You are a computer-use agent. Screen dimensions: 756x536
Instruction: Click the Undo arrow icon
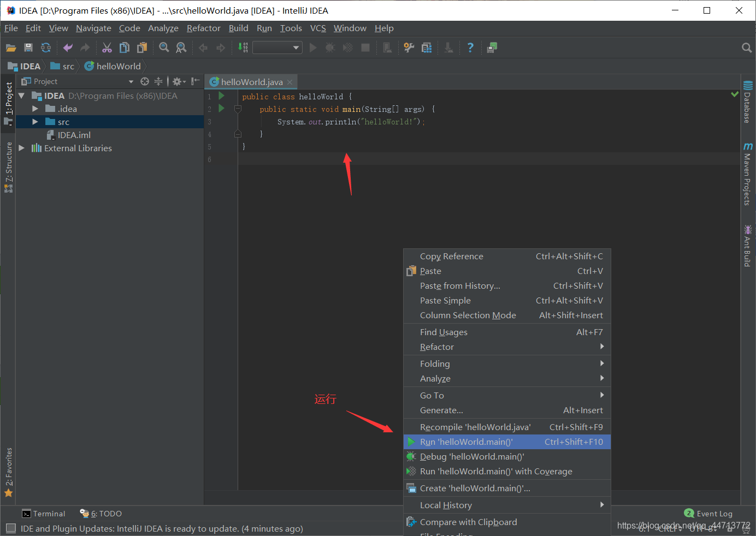click(68, 48)
